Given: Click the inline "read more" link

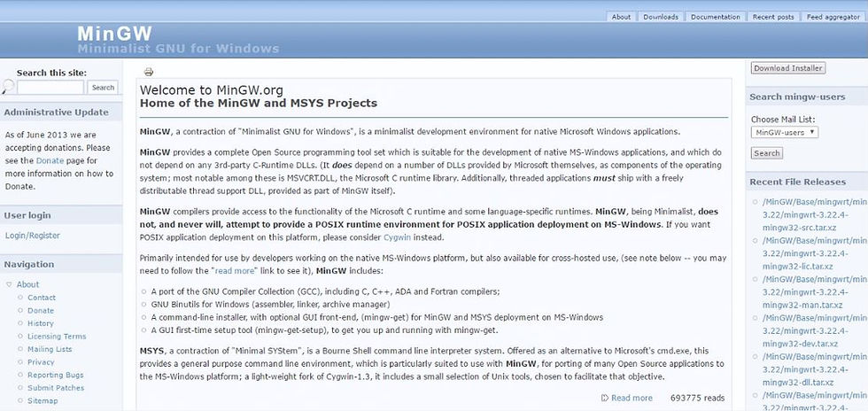Looking at the screenshot, I should click(x=235, y=271).
